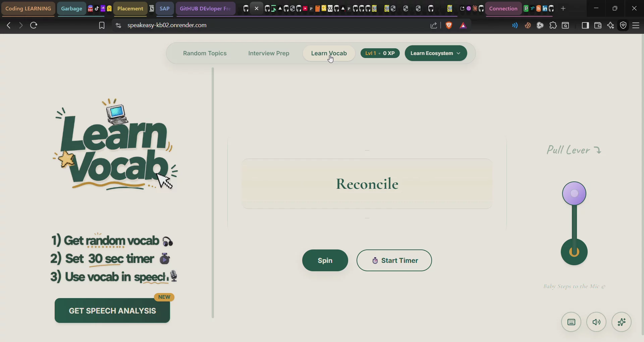This screenshot has width=644, height=342.
Task: Click the Brave Shields lion icon
Action: click(449, 25)
